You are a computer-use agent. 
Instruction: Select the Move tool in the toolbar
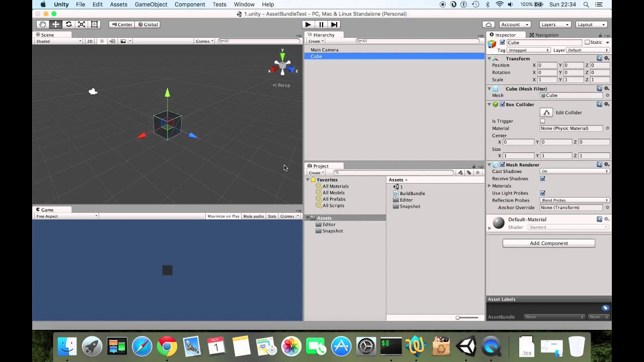(55, 24)
